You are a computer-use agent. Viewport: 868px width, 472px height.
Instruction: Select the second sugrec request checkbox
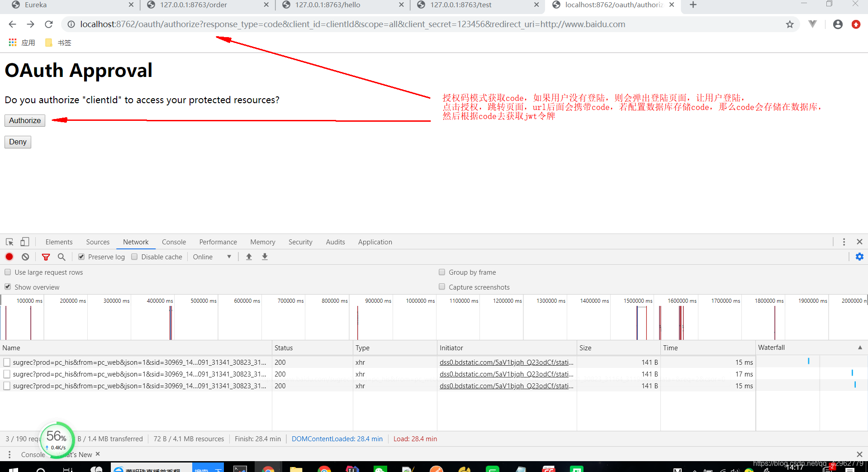point(7,374)
